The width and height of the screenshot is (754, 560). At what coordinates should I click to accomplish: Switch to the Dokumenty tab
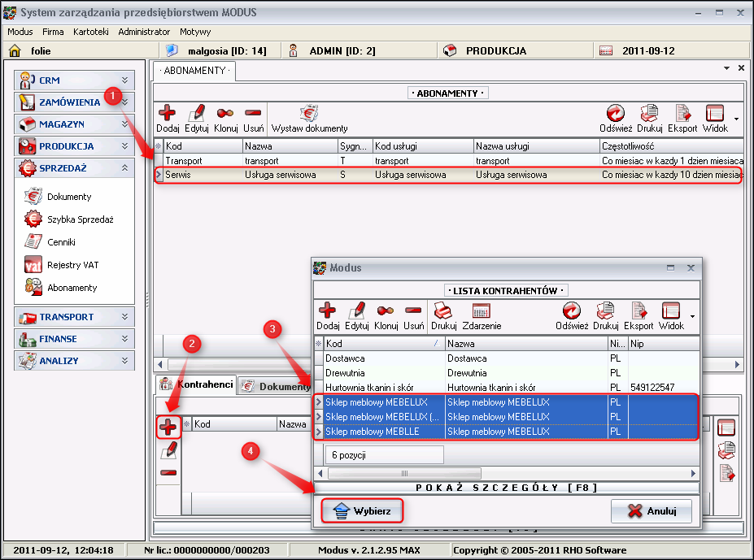pyautogui.click(x=275, y=387)
